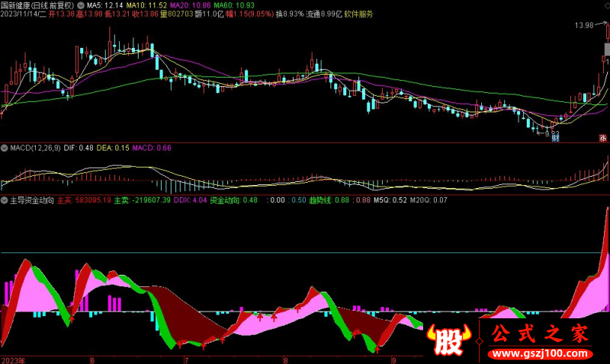Click the turnover amount 额11.0亿

pyautogui.click(x=209, y=14)
